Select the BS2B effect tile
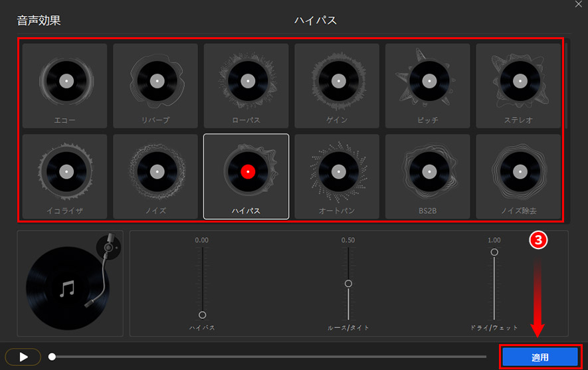The width and height of the screenshot is (588, 370). (427, 177)
